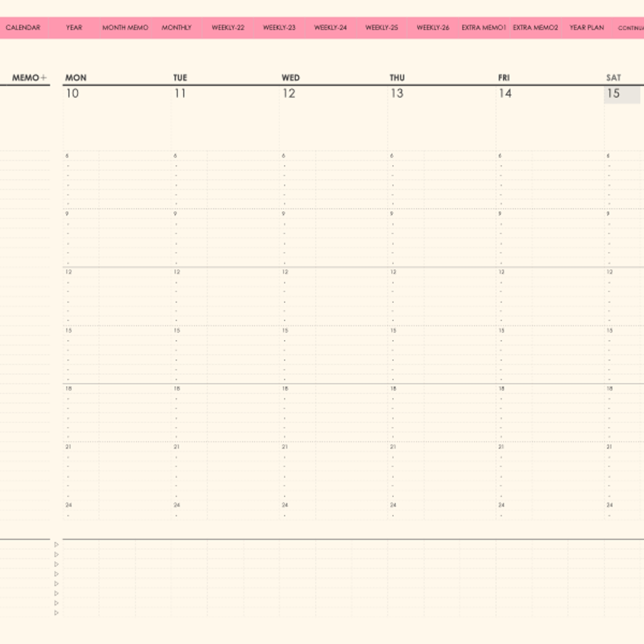
Task: Open the MONTH MEMO tab
Action: coord(125,27)
